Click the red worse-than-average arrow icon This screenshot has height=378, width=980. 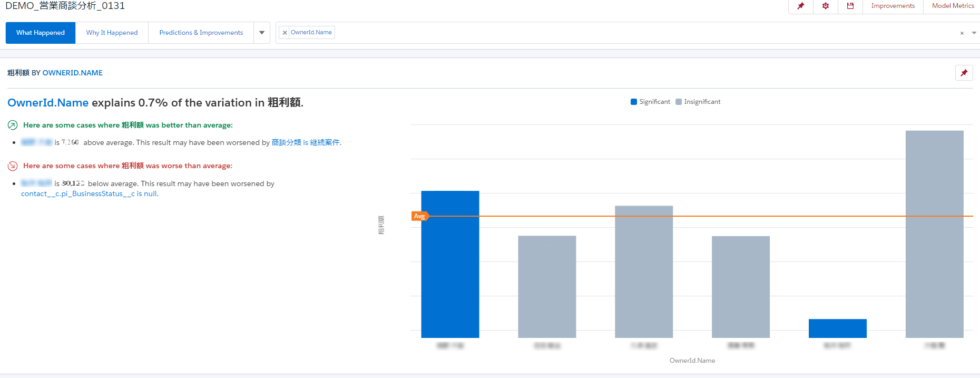[x=13, y=166]
